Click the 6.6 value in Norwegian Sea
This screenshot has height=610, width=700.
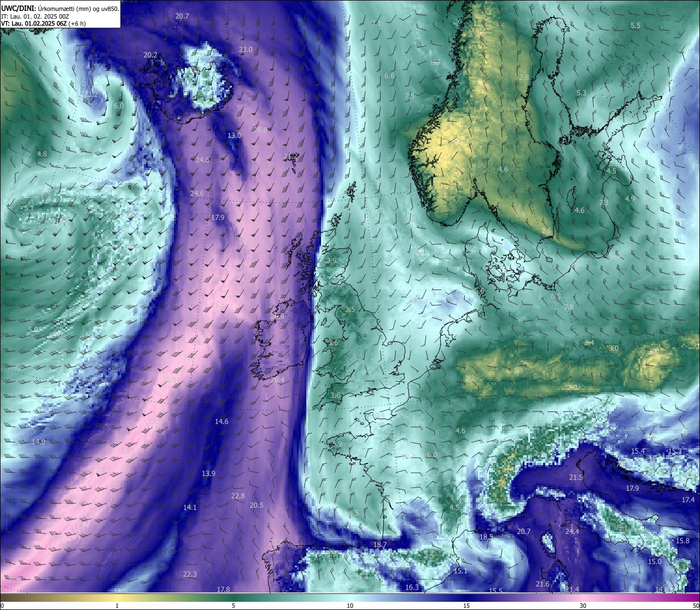coord(389,75)
